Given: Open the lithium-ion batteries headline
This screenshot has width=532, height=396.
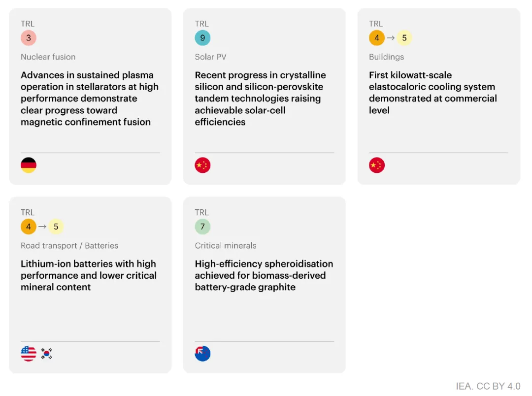Looking at the screenshot, I should (89, 275).
